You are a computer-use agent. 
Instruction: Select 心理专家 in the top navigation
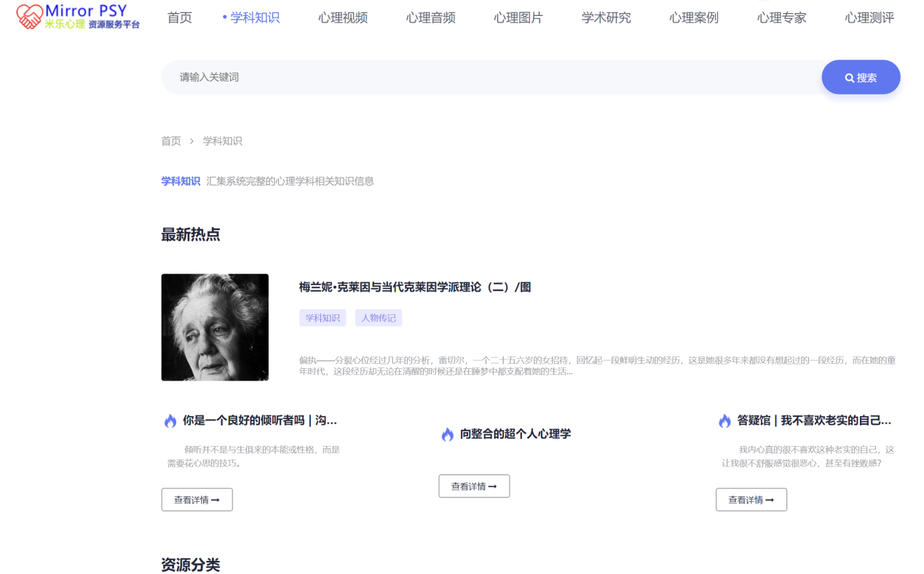click(x=781, y=17)
